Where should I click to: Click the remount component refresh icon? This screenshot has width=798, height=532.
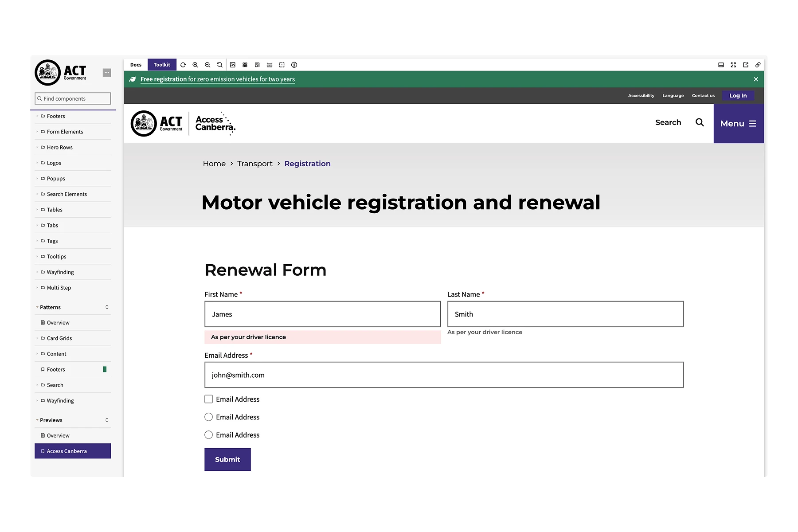coord(183,65)
